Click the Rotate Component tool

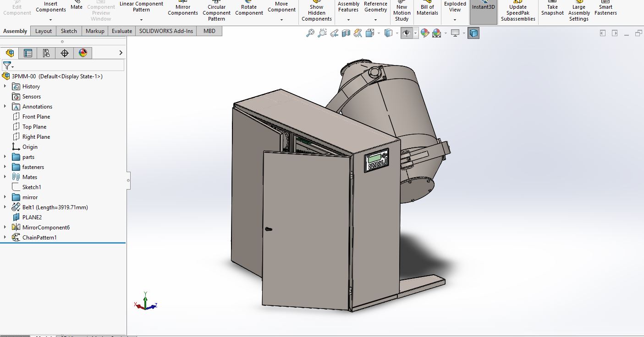point(249,9)
